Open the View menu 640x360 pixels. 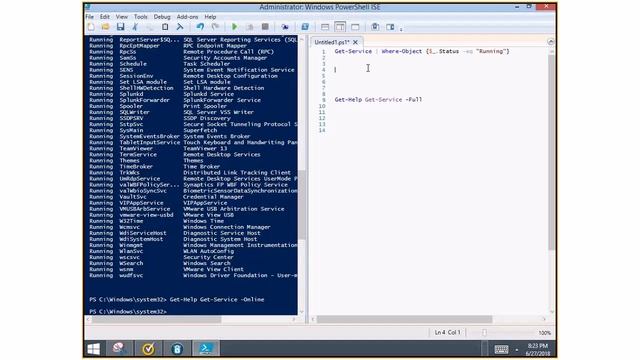122,17
